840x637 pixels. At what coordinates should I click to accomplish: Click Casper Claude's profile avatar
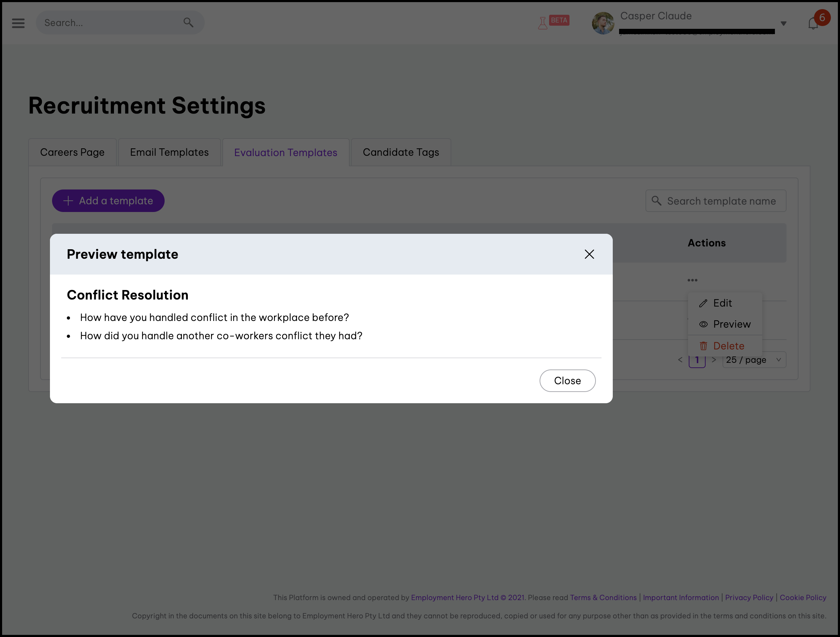(603, 23)
